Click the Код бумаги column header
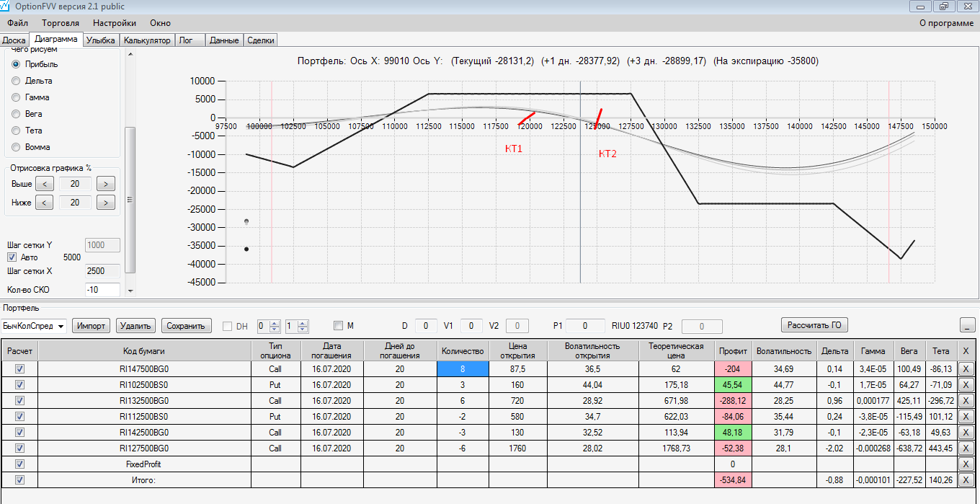980x504 pixels. coord(144,350)
